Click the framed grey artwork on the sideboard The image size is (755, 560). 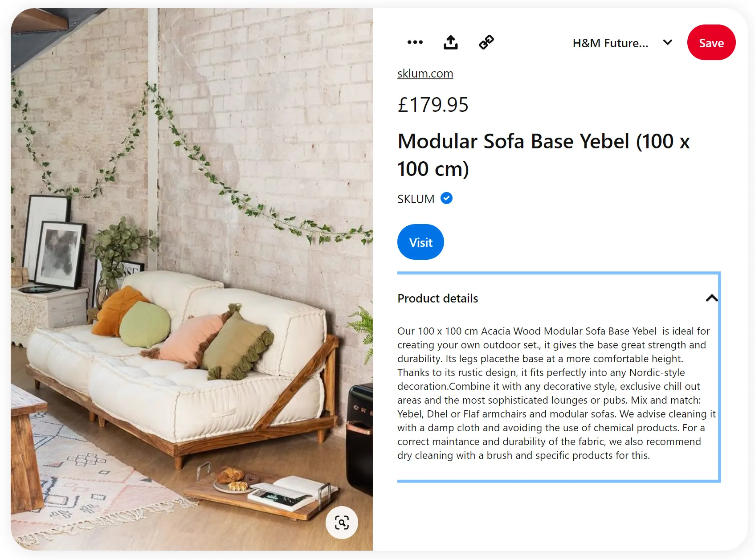pos(60,255)
